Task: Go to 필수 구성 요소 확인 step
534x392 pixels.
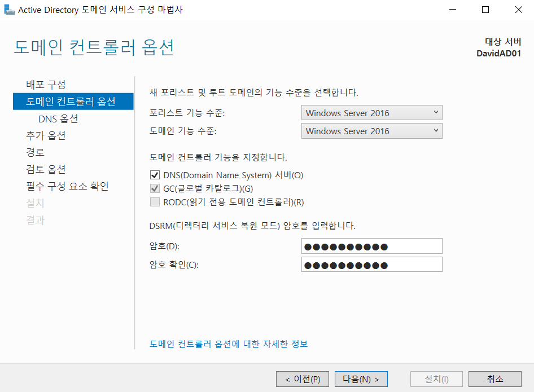Action: pos(67,186)
